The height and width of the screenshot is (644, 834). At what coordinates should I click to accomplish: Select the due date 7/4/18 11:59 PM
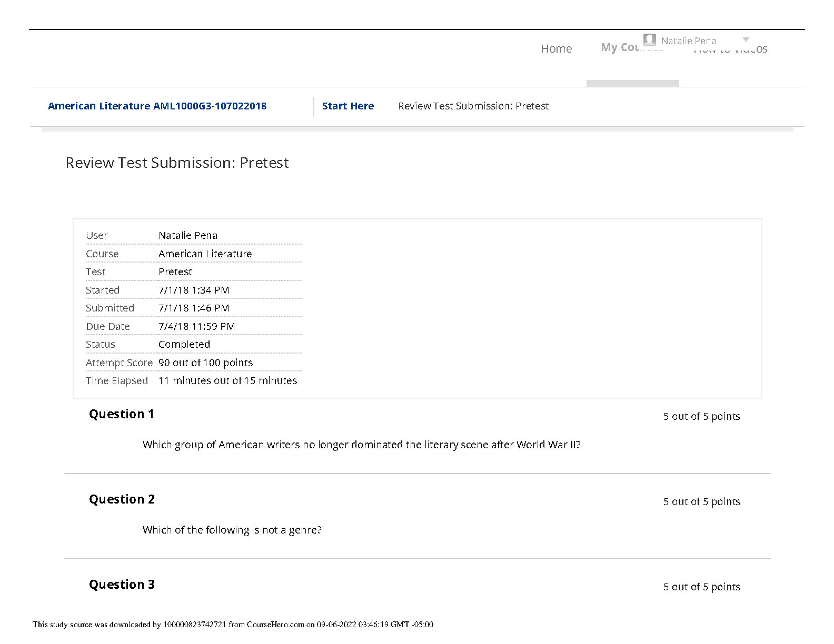tap(197, 327)
